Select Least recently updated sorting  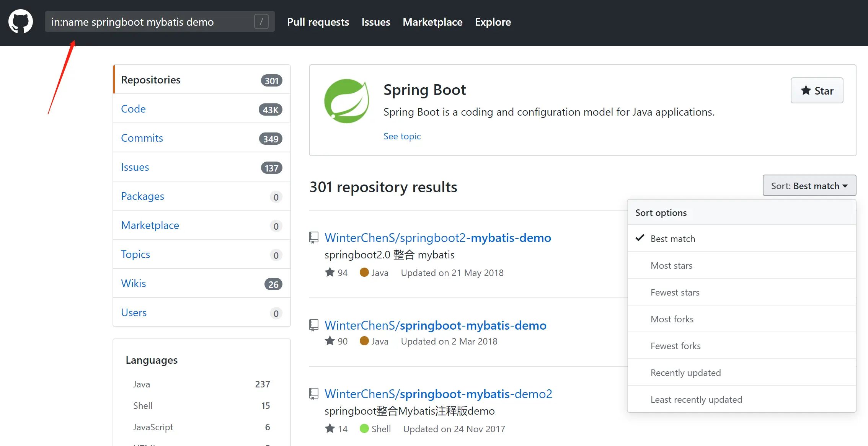(x=696, y=400)
